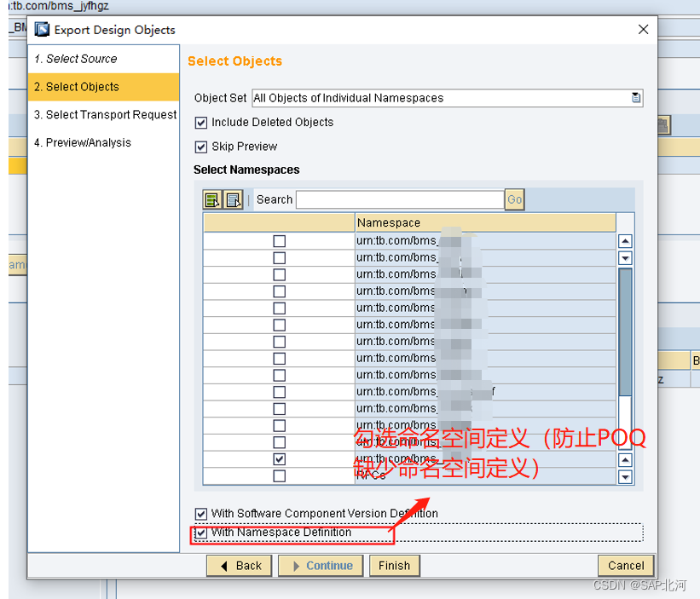Toggle With Software Component Version Definition

tap(201, 513)
